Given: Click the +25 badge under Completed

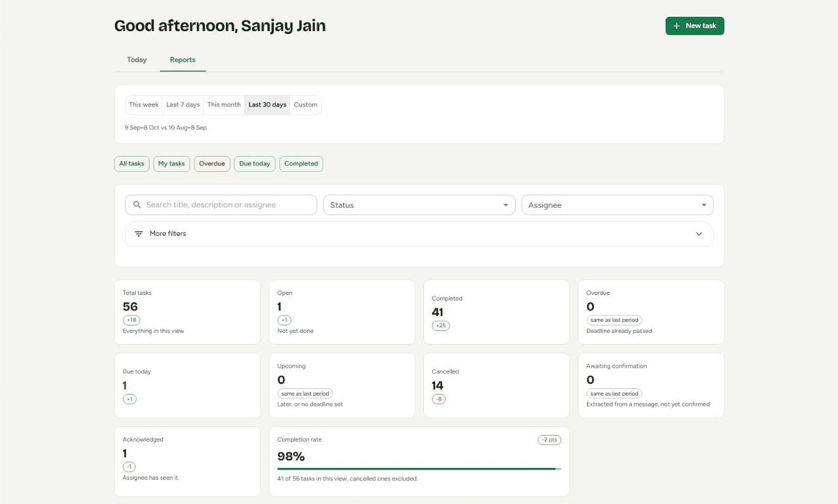Looking at the screenshot, I should (440, 325).
